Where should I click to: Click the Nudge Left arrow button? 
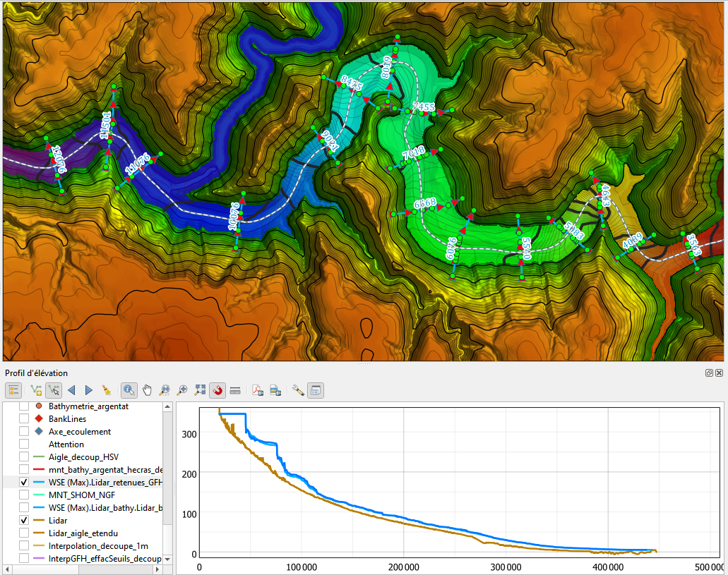click(x=71, y=390)
